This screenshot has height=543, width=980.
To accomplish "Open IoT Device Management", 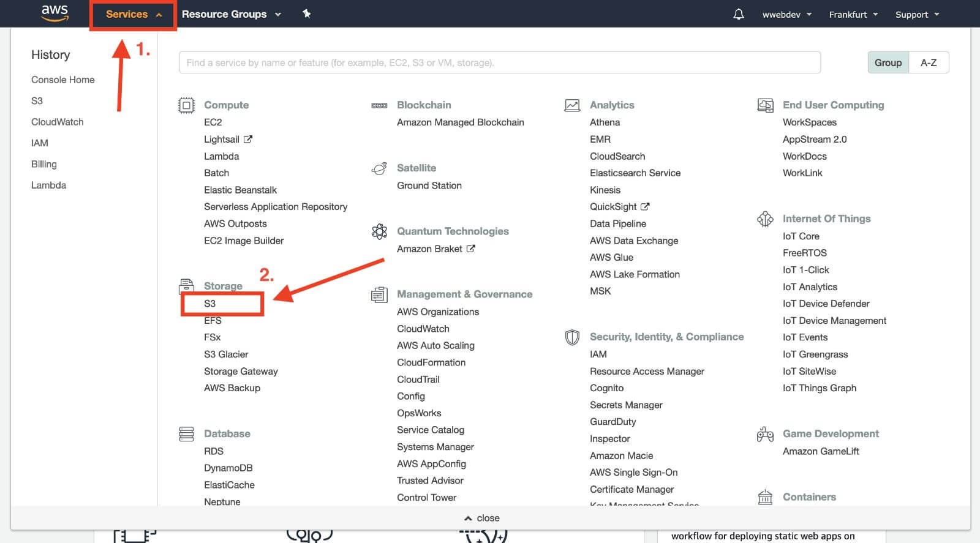I will [x=834, y=321].
